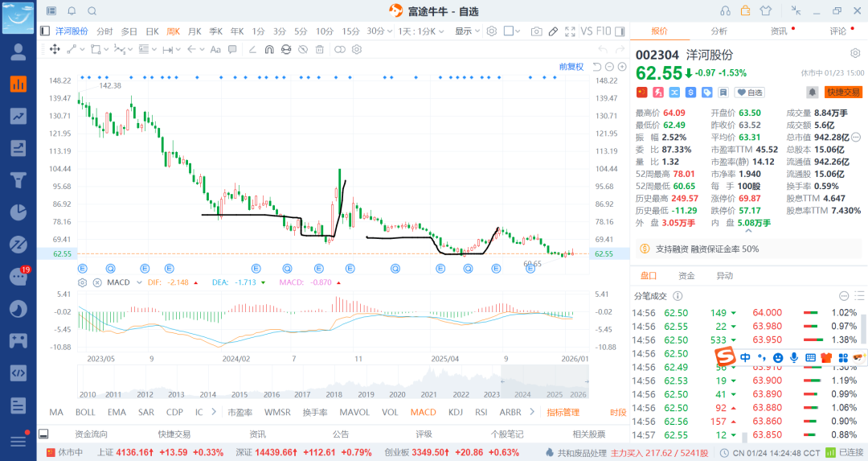Close the MACD indicator with X icon
The width and height of the screenshot is (868, 461).
[97, 282]
